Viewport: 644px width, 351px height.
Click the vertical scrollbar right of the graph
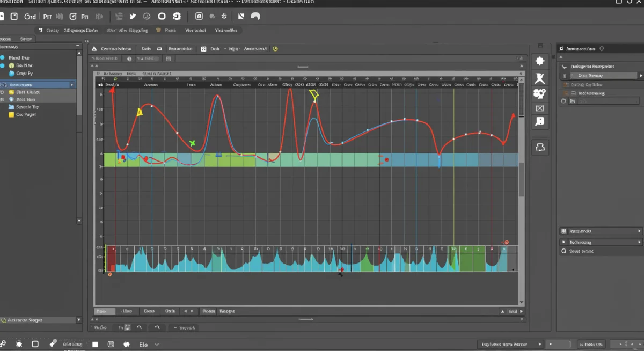tap(521, 180)
